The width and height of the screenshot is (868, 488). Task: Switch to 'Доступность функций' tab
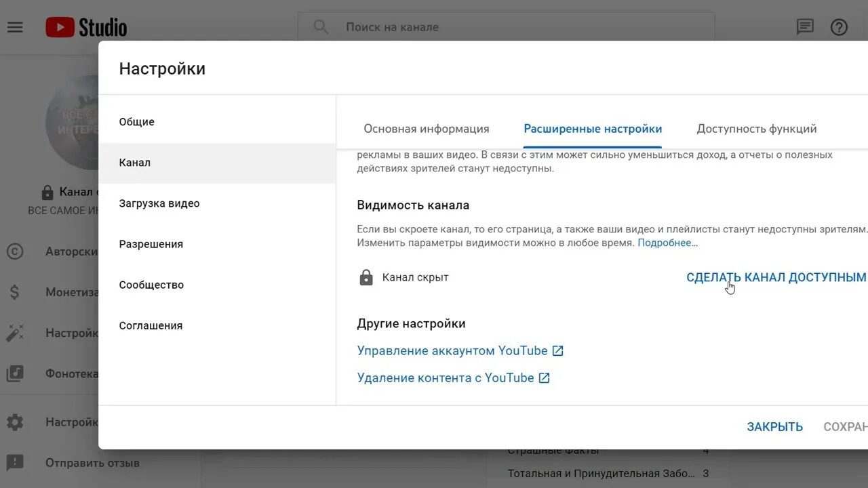[x=757, y=129]
